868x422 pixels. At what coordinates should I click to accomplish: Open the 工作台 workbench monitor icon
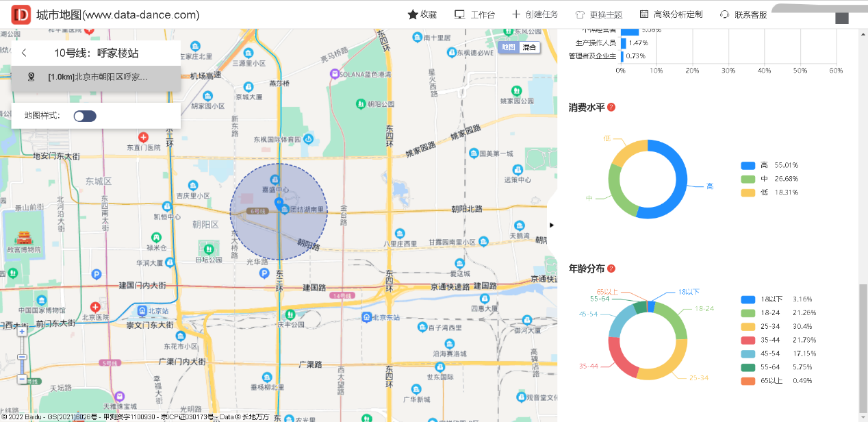[460, 14]
